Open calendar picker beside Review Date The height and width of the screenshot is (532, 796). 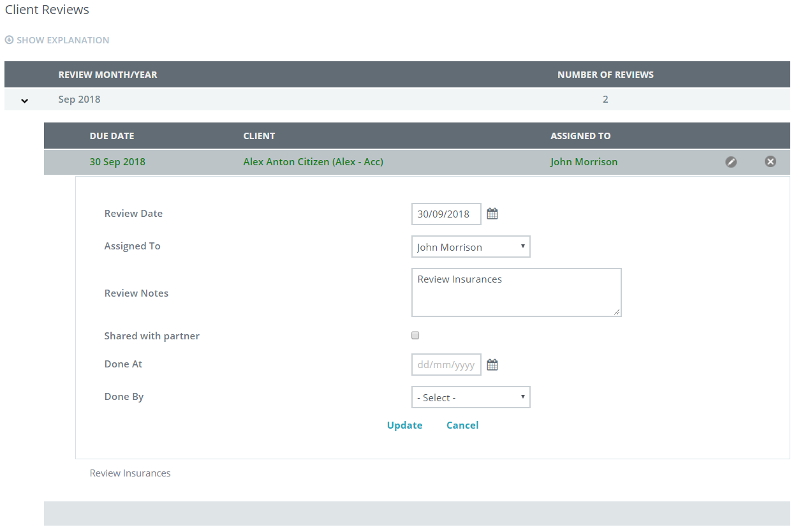pos(492,214)
